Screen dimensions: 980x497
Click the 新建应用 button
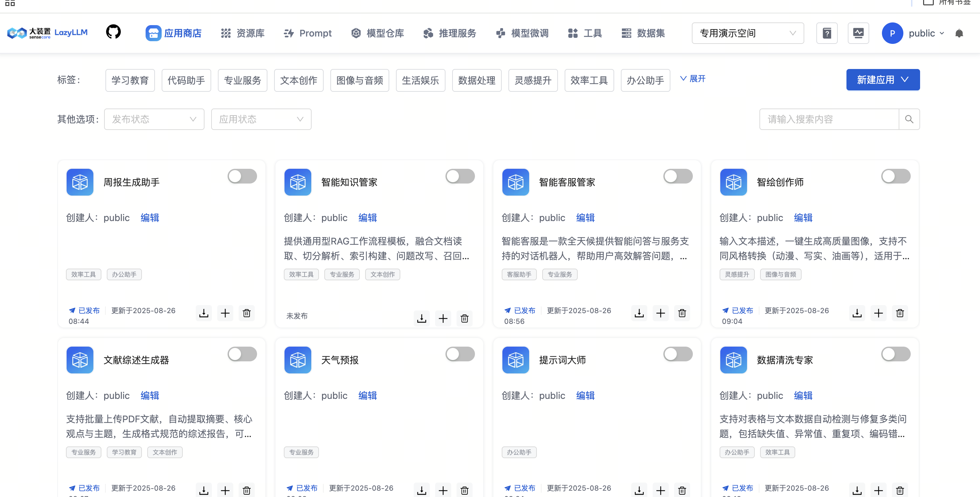coord(882,79)
